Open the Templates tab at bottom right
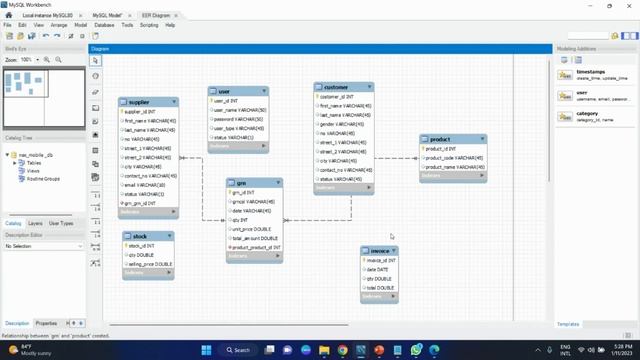The height and width of the screenshot is (360, 640). coord(568,324)
